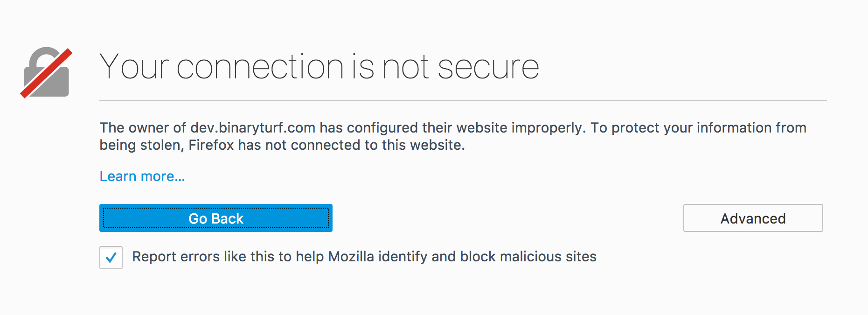Go back using the blue Go Back button
The width and height of the screenshot is (868, 315).
[216, 218]
